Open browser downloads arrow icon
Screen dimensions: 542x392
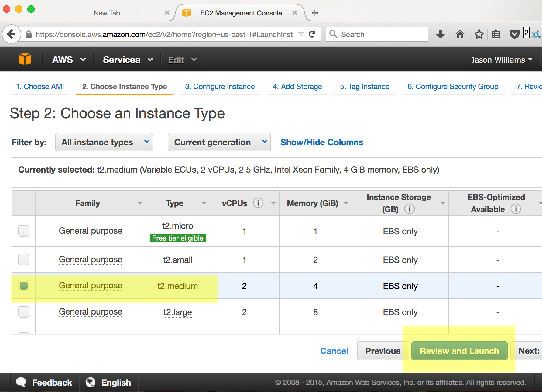(x=440, y=34)
